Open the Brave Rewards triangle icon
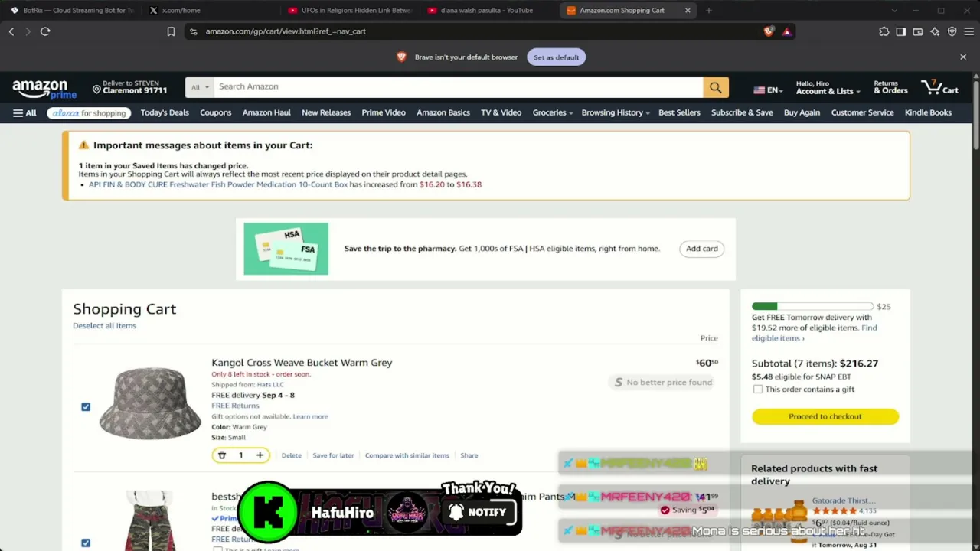This screenshot has width=980, height=551. pyautogui.click(x=786, y=31)
